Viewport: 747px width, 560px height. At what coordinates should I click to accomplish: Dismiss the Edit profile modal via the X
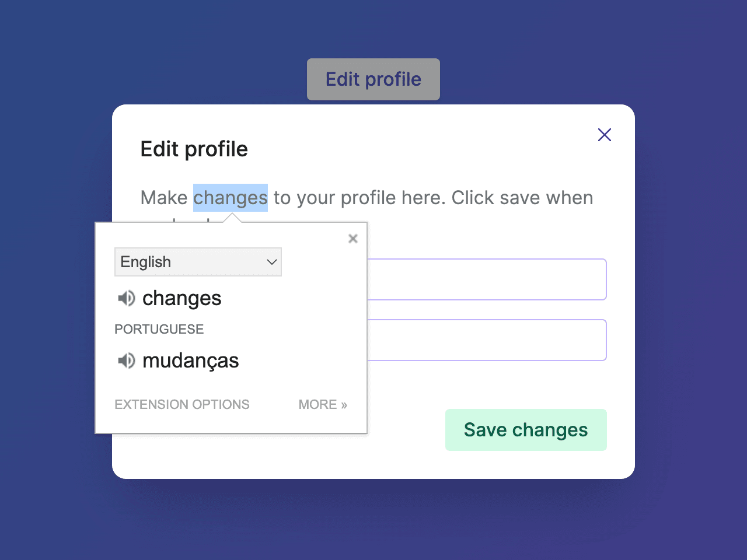coord(604,135)
